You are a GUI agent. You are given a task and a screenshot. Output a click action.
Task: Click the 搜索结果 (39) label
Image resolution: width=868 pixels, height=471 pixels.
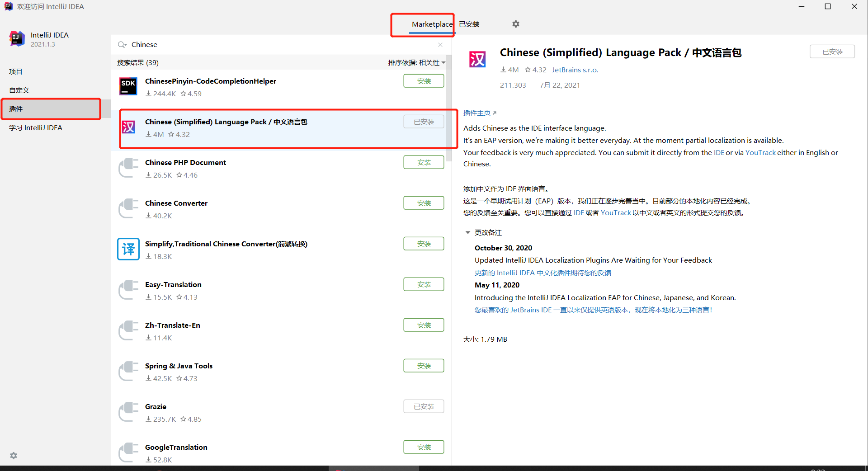[x=137, y=63]
